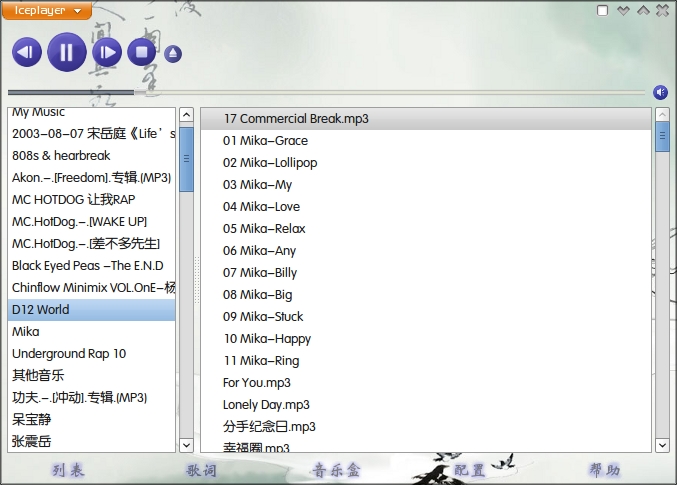The height and width of the screenshot is (485, 677).
Task: Click the playback progress slider
Action: (326, 92)
